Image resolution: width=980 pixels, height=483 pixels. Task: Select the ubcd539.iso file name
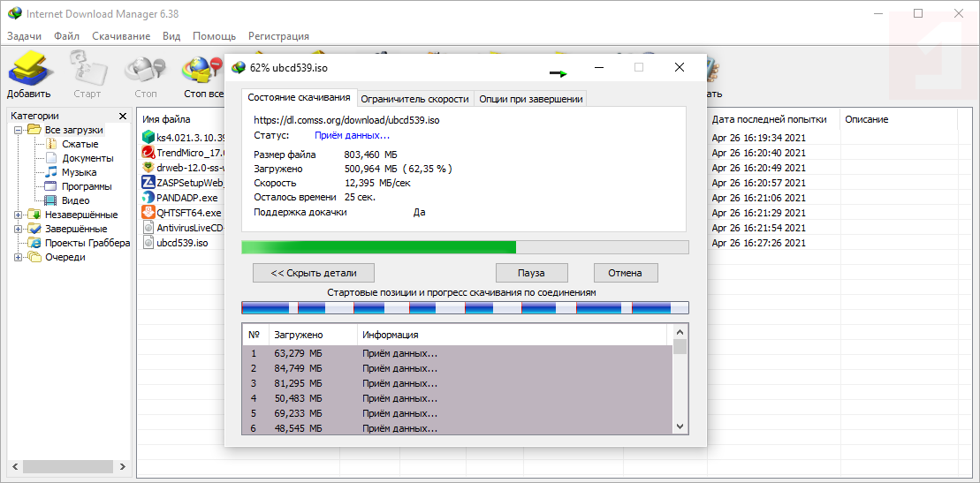tap(183, 243)
